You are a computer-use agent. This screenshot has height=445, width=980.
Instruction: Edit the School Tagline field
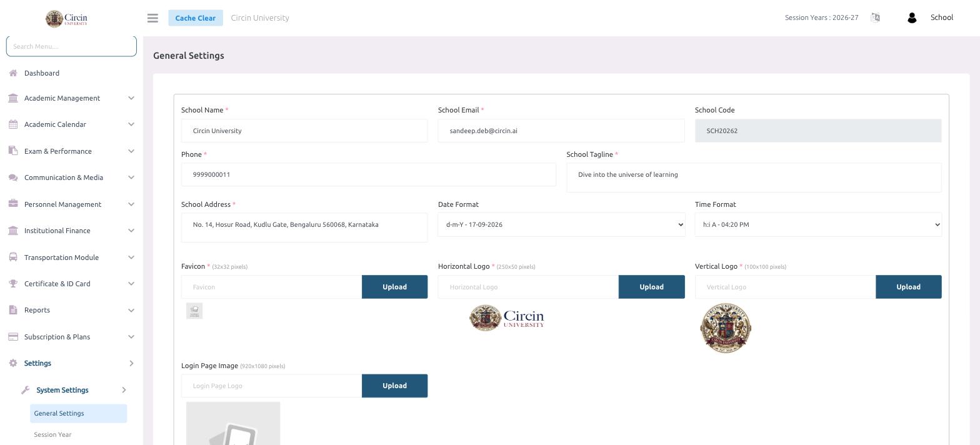pyautogui.click(x=754, y=177)
